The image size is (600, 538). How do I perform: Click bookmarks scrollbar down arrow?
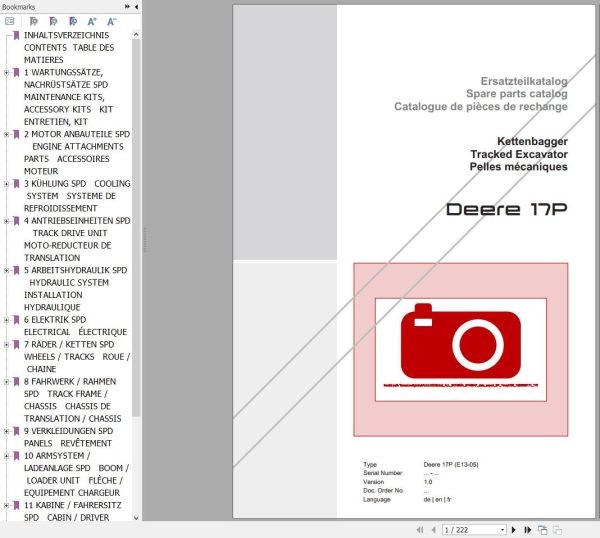[x=136, y=518]
